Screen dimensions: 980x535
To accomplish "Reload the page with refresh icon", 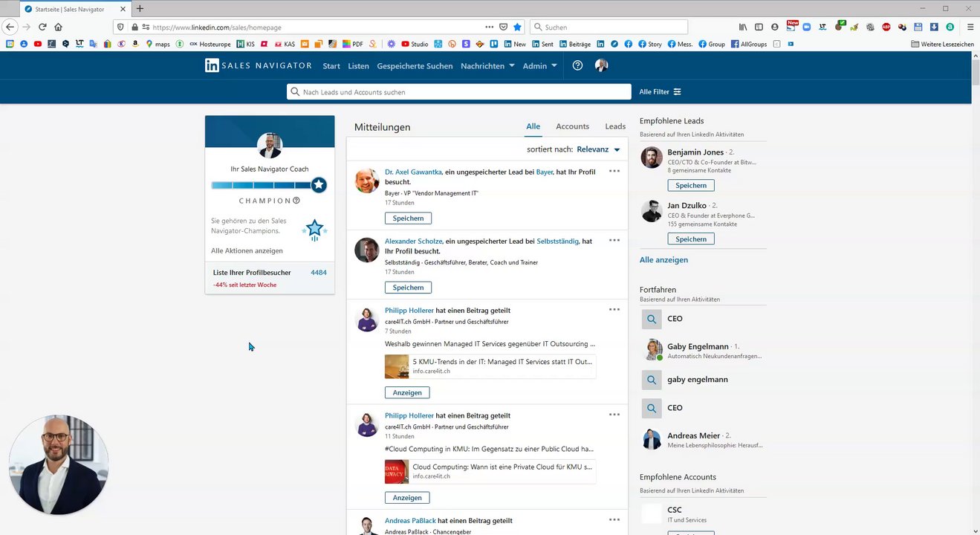I will click(42, 27).
